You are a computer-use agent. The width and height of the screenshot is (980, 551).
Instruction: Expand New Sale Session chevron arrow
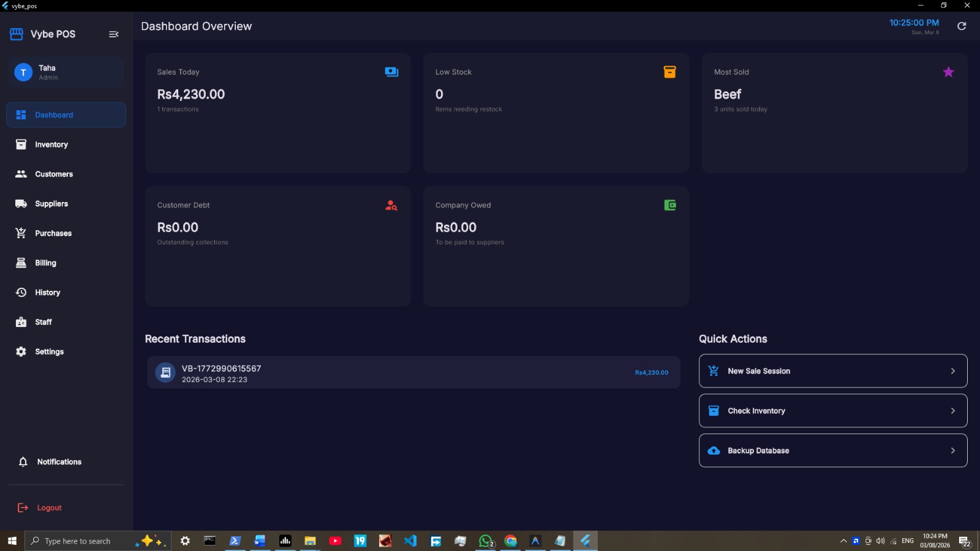tap(952, 371)
